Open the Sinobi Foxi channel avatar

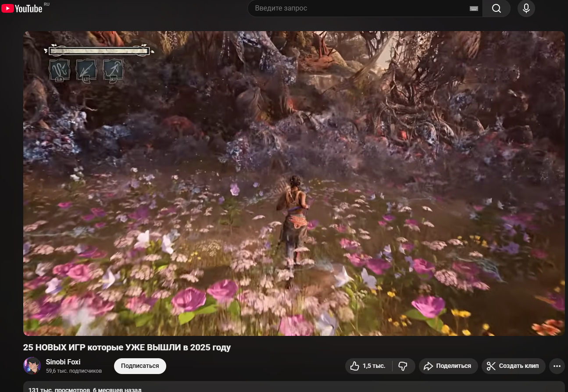coord(32,366)
